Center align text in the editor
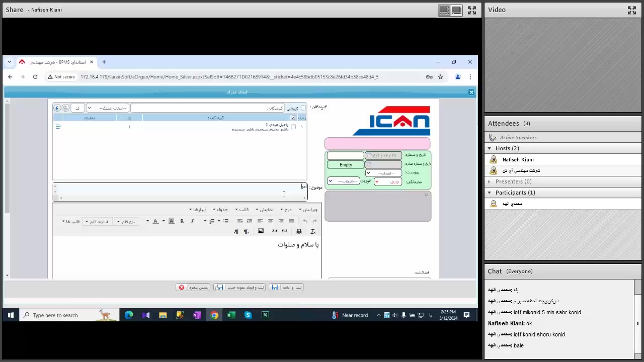The width and height of the screenshot is (644, 362). (270, 221)
